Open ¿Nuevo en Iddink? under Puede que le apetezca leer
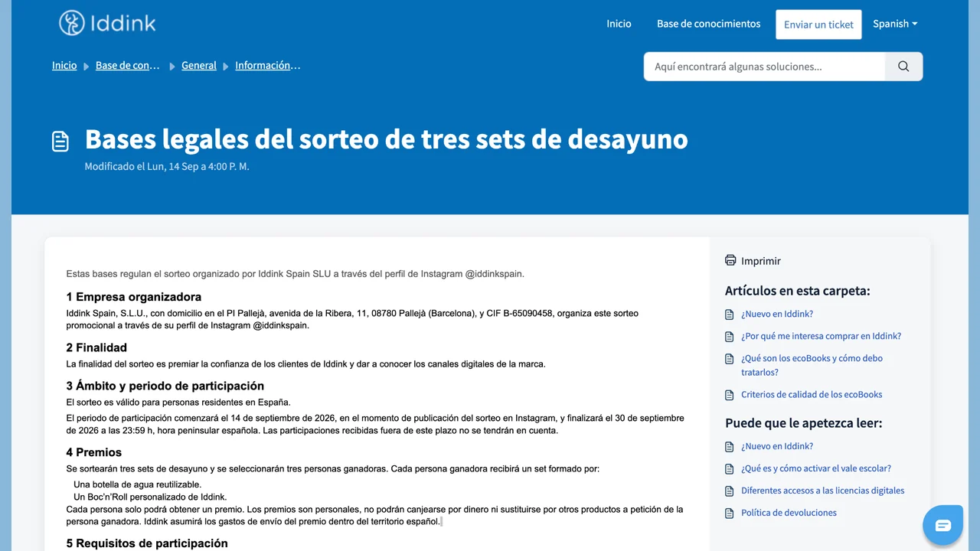This screenshot has height=551, width=980. 777,446
